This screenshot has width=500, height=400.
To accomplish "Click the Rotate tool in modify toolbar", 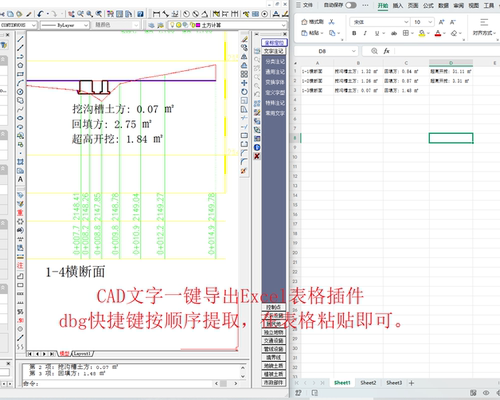I will (x=244, y=92).
